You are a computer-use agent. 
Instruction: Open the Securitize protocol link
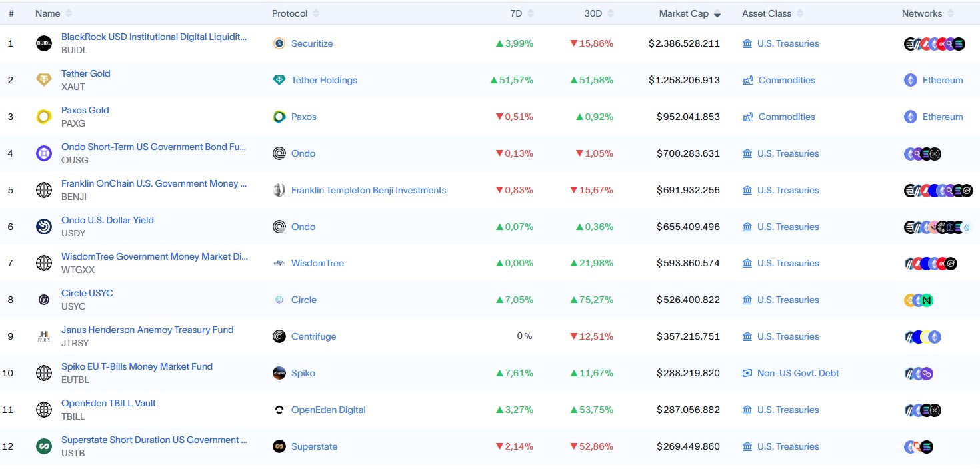[312, 43]
